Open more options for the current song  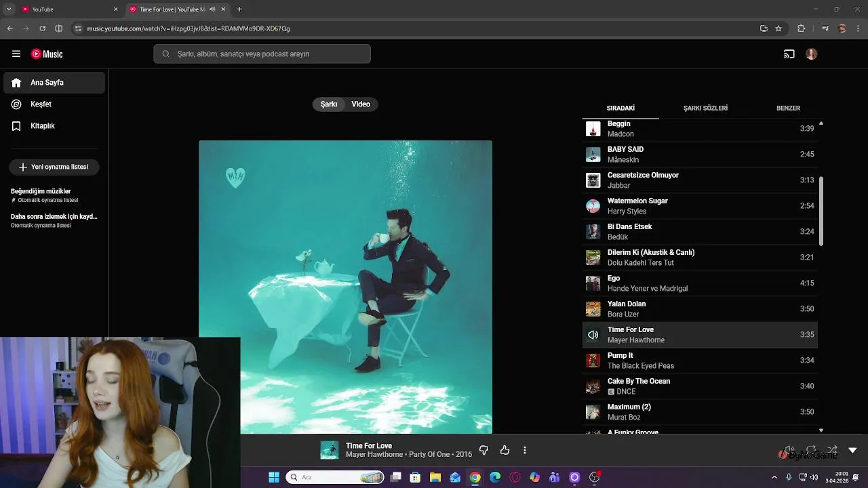525,450
